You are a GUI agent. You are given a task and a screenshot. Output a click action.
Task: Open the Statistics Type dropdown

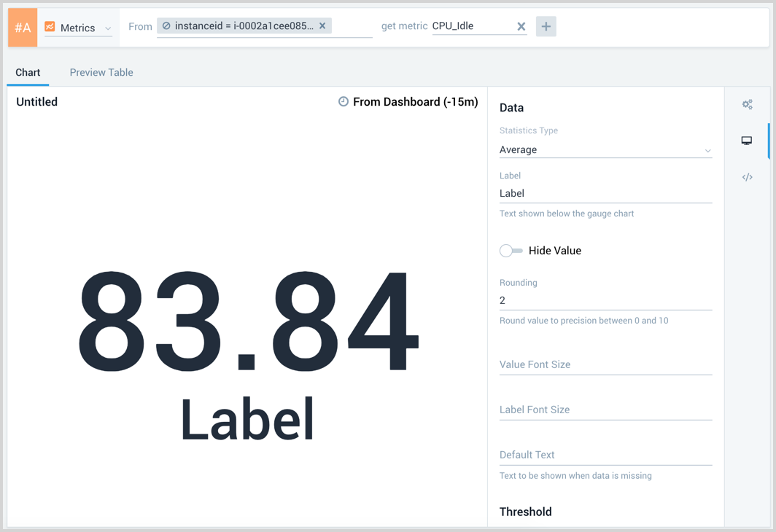[x=605, y=149]
